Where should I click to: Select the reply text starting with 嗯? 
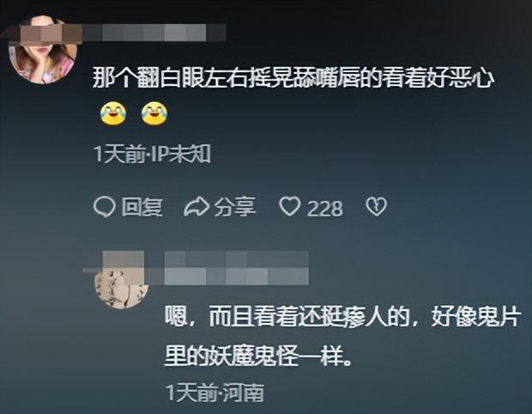click(342, 336)
